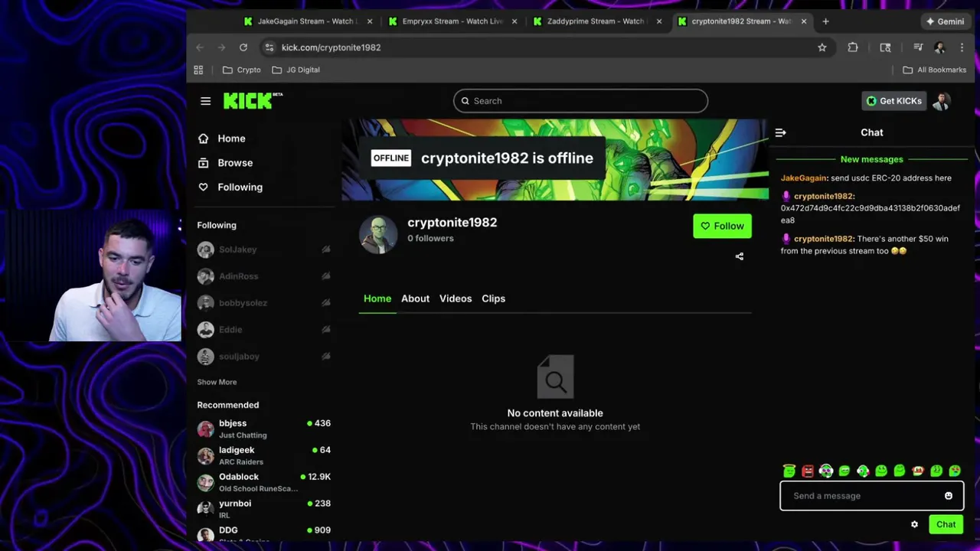Open AdinRoss in the Following list

tap(263, 276)
